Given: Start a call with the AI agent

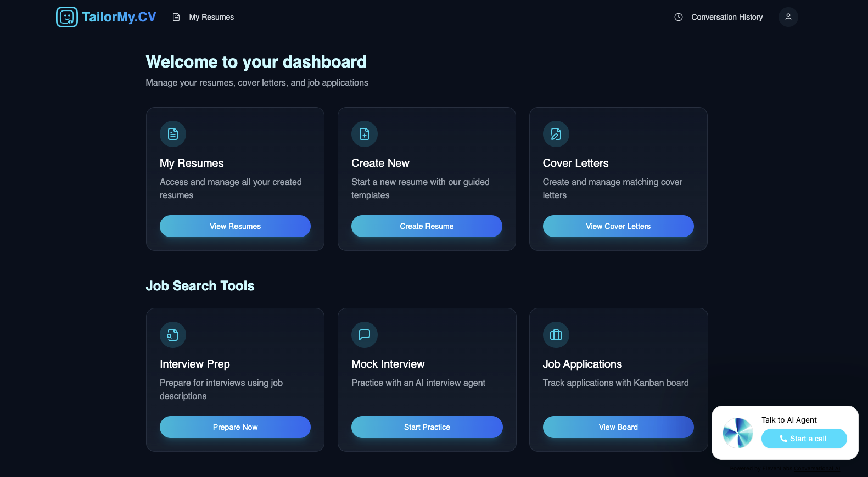Looking at the screenshot, I should [x=804, y=439].
